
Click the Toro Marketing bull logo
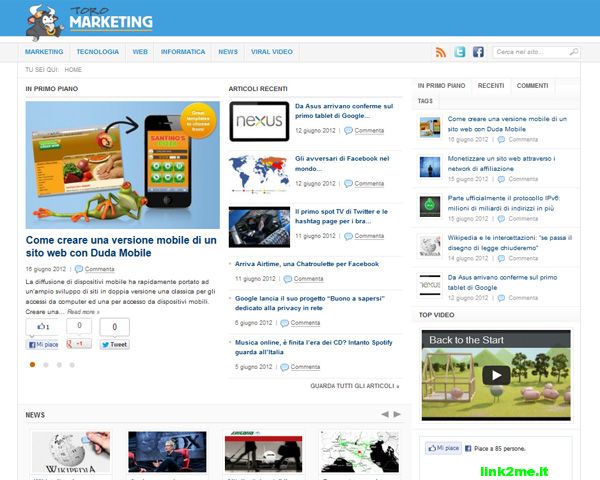click(x=44, y=22)
